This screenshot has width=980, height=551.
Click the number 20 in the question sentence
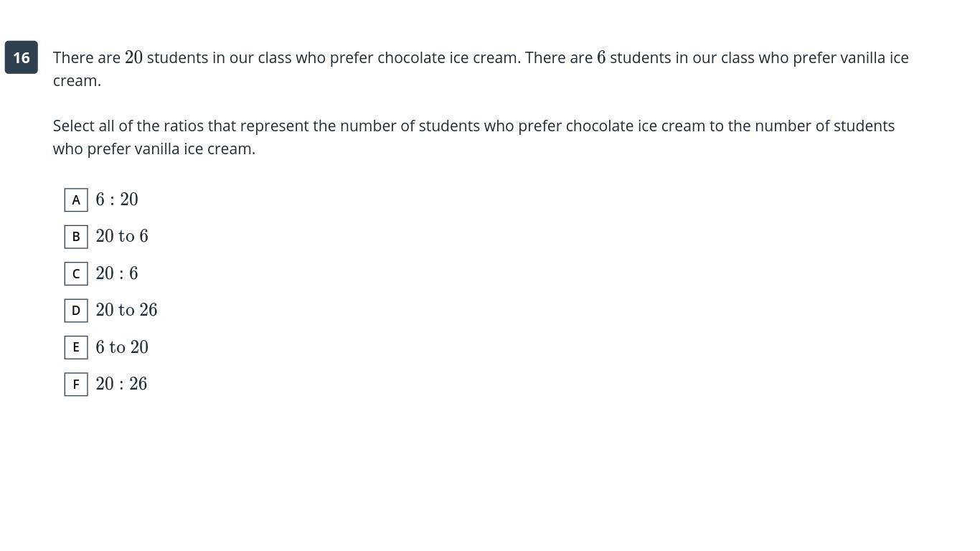tap(134, 57)
